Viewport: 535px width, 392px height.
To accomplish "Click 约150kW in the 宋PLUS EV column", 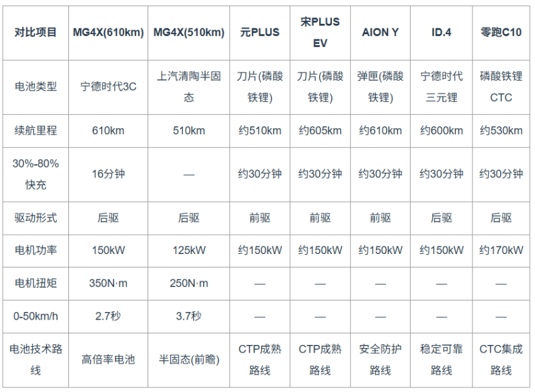I will click(320, 250).
